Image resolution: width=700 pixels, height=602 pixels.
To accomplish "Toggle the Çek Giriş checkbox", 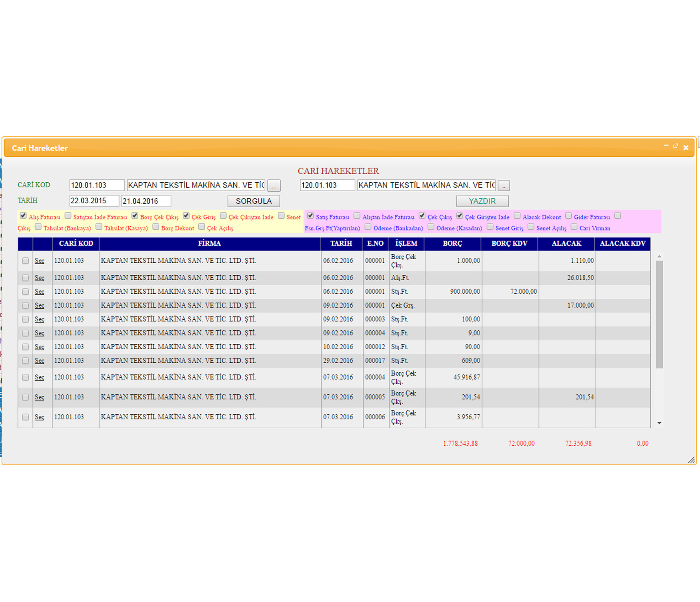I will [x=186, y=216].
